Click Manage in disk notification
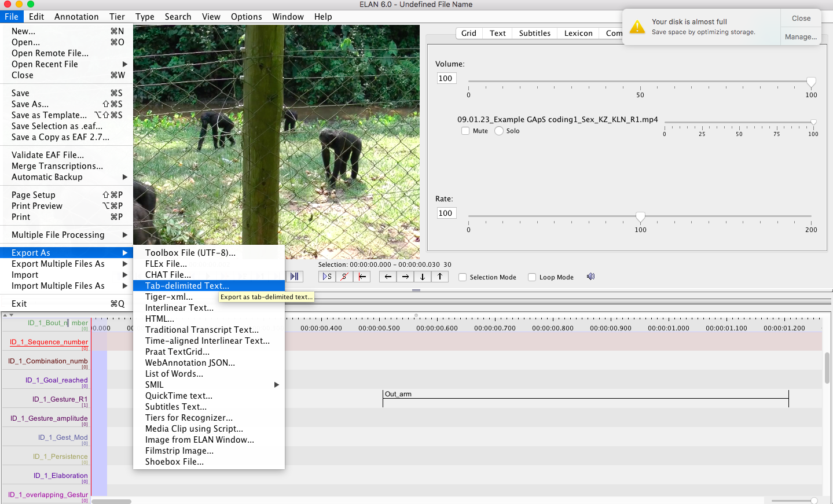 pos(801,36)
